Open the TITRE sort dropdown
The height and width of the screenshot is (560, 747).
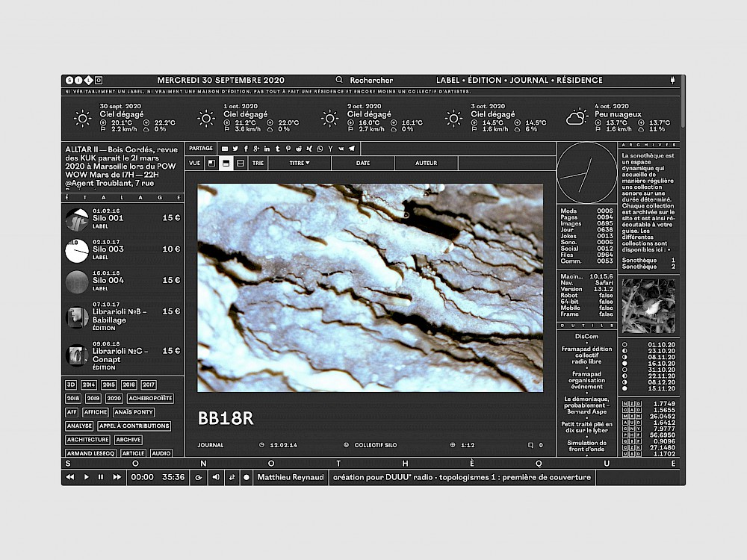(299, 162)
